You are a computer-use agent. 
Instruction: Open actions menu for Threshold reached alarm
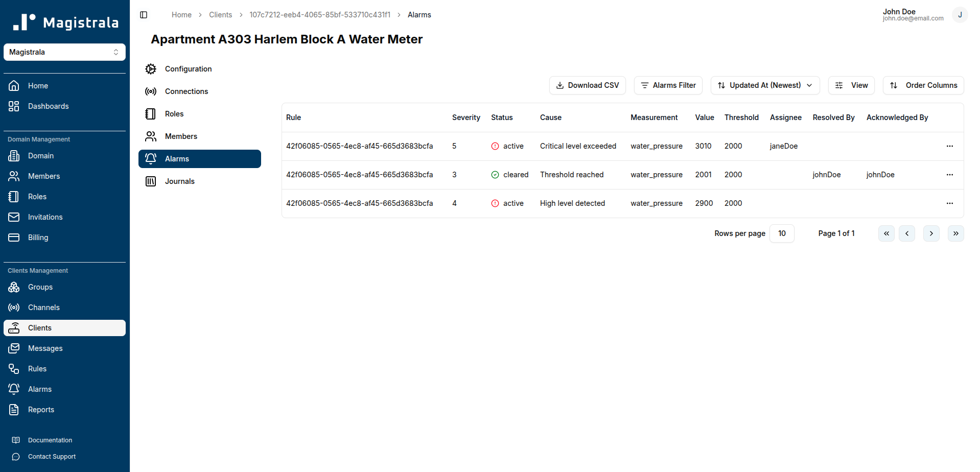coord(949,175)
